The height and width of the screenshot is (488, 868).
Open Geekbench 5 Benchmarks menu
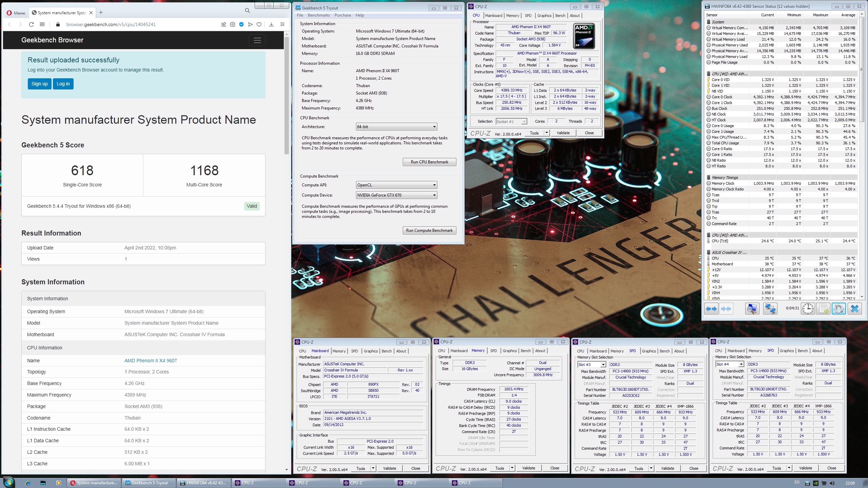pyautogui.click(x=319, y=15)
